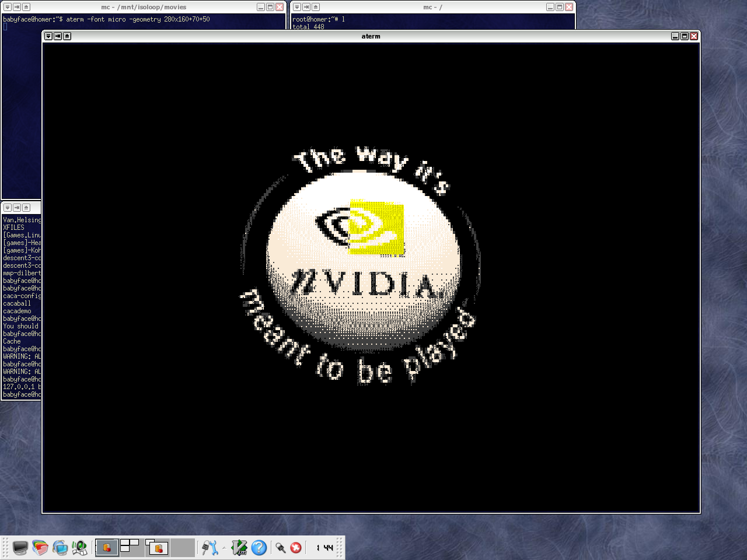Click arrow-to-bar button on 'mc - /' window

point(306,7)
